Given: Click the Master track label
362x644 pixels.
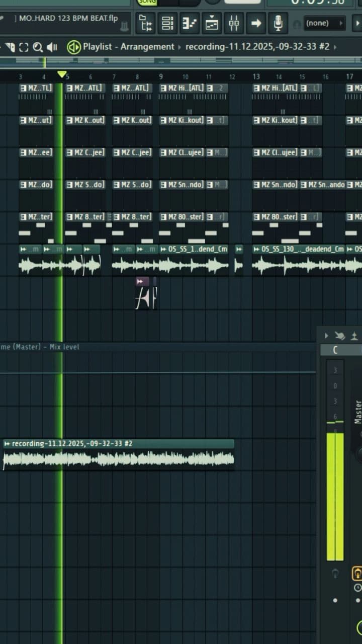Looking at the screenshot, I should (358, 412).
